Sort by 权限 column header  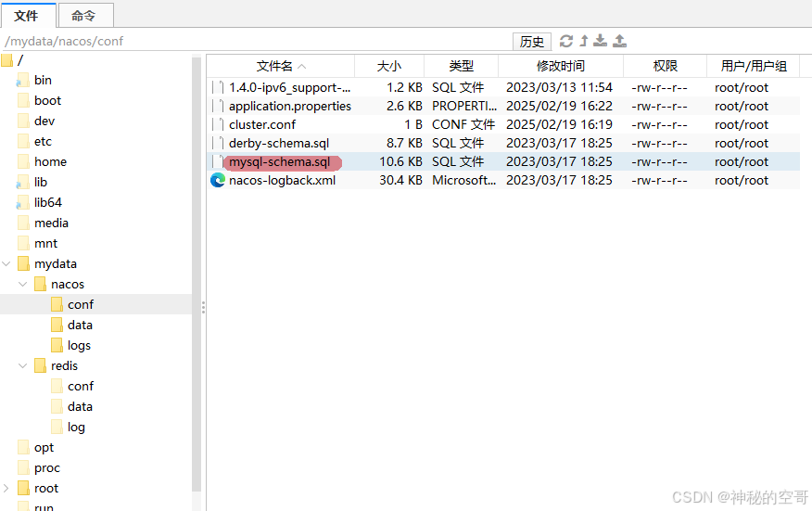(665, 67)
